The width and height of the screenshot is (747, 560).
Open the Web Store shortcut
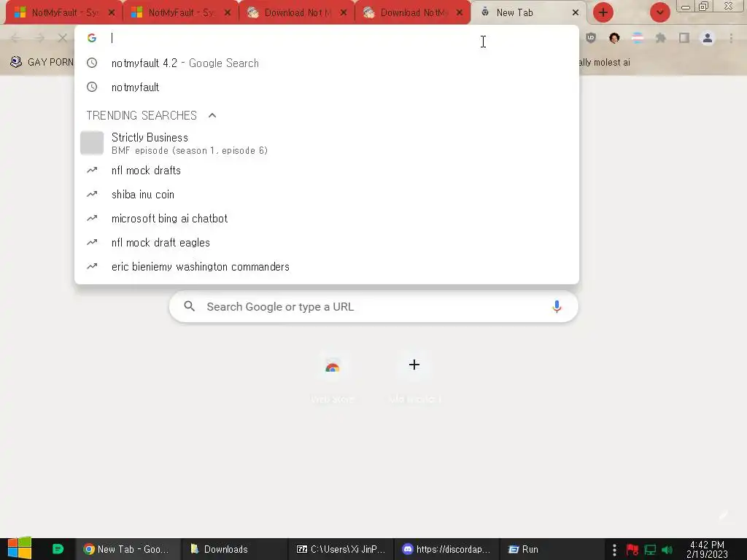333,378
